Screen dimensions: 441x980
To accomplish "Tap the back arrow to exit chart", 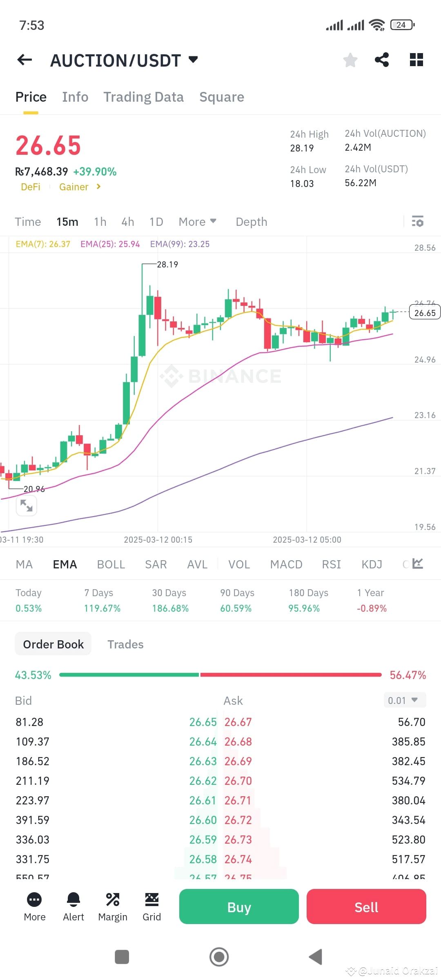I will pos(24,60).
